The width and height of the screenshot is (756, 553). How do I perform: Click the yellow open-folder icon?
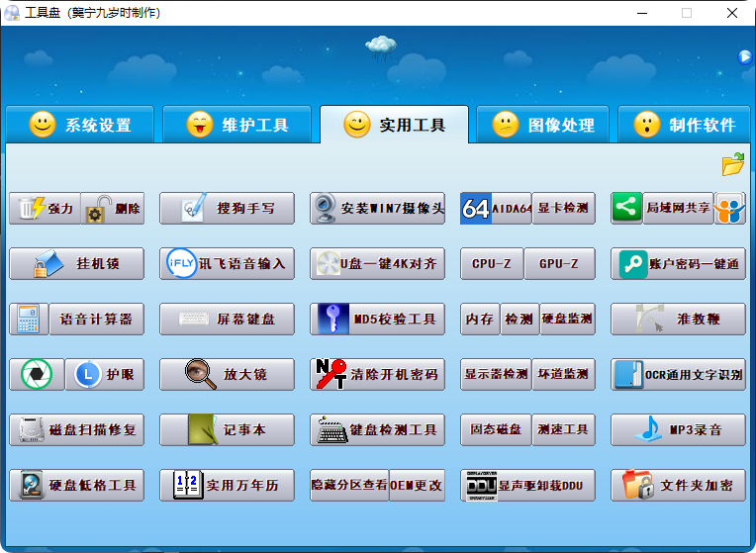coord(733,164)
